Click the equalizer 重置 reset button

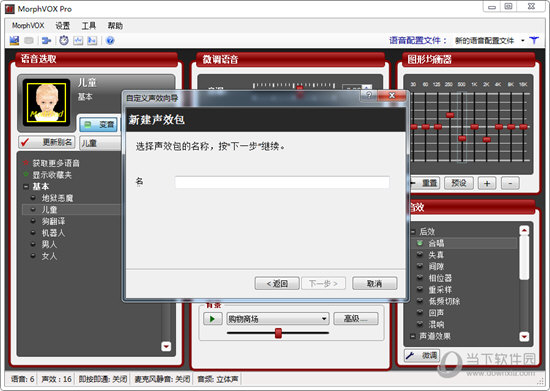[x=425, y=183]
